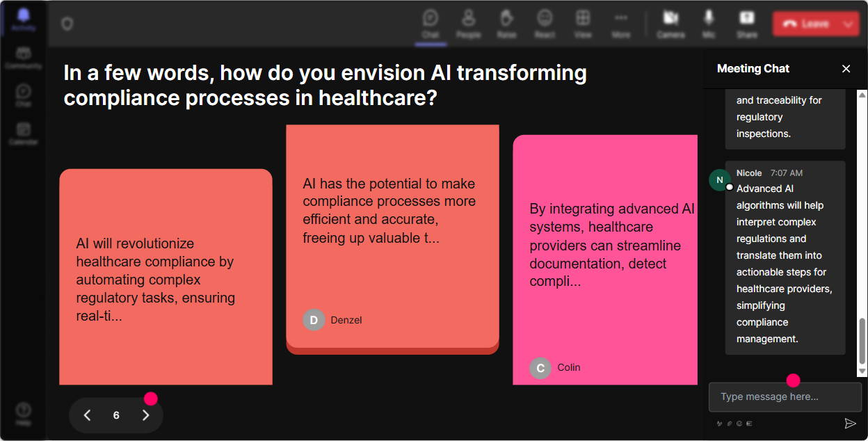Close the Meeting Chat panel
Viewport: 868px width, 441px height.
point(846,68)
